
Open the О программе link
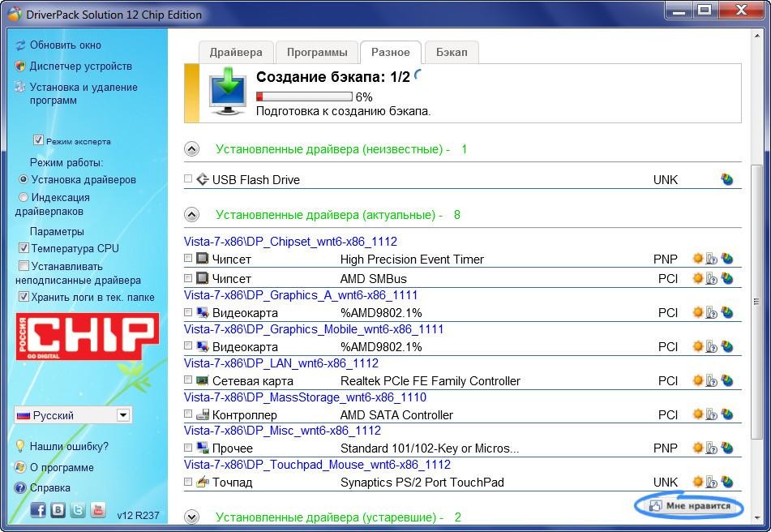pos(62,467)
